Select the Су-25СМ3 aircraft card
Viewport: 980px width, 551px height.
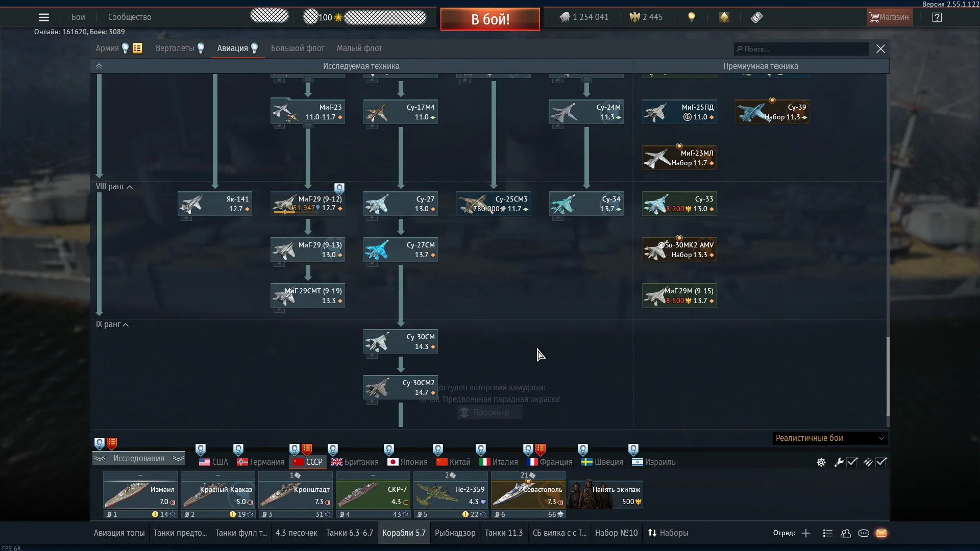pos(494,204)
